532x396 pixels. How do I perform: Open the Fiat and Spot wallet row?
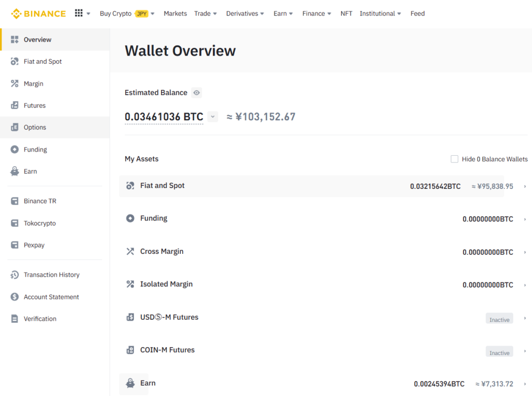[x=322, y=186]
